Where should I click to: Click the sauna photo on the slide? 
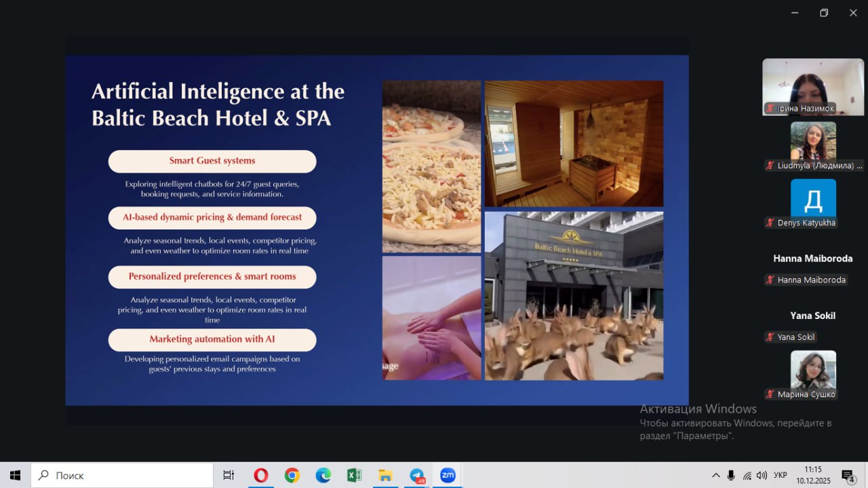click(574, 143)
